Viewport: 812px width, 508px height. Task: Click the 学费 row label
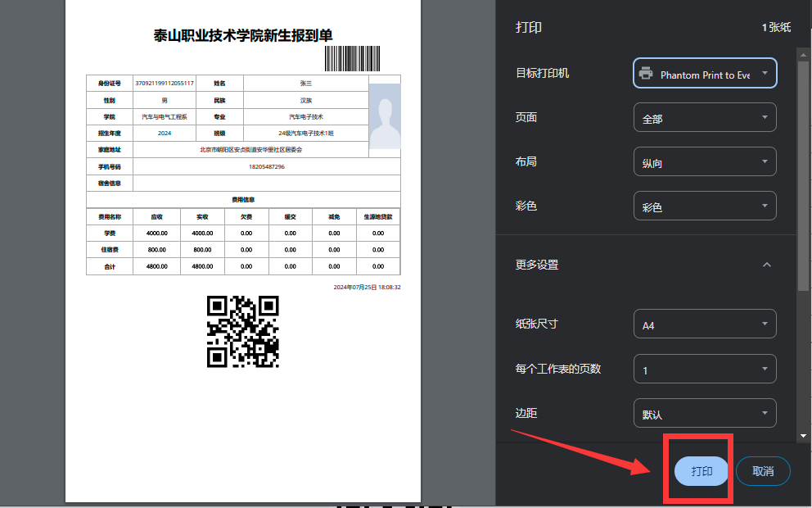pos(110,234)
